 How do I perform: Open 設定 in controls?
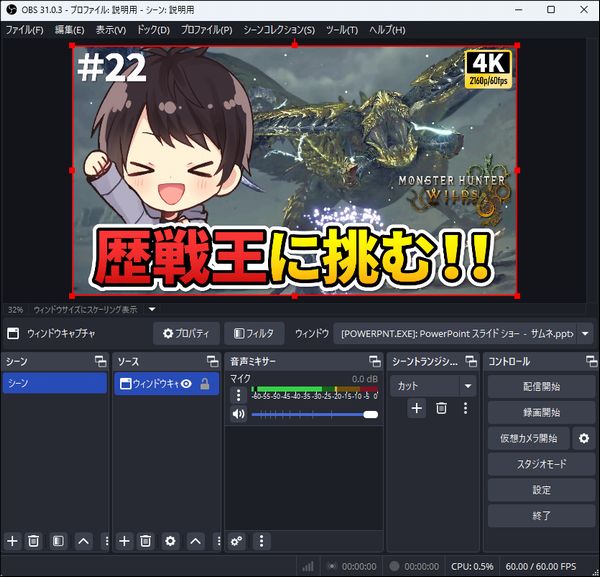541,490
